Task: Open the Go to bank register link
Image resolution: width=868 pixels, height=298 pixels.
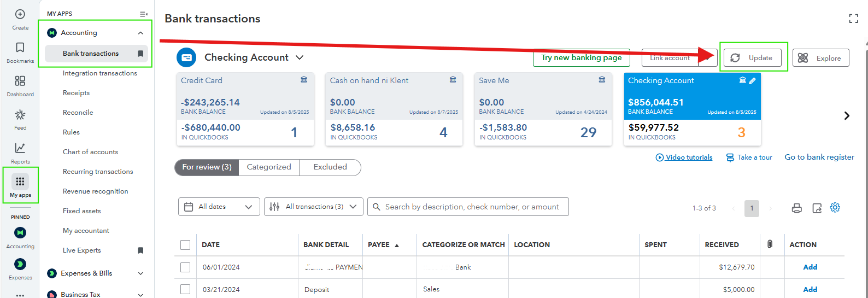Action: point(819,157)
